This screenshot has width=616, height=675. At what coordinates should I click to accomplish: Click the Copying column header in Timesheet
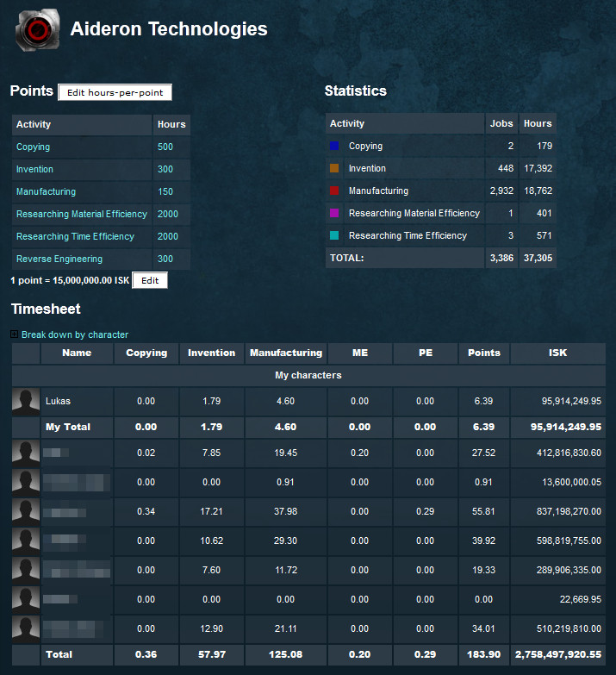click(146, 353)
